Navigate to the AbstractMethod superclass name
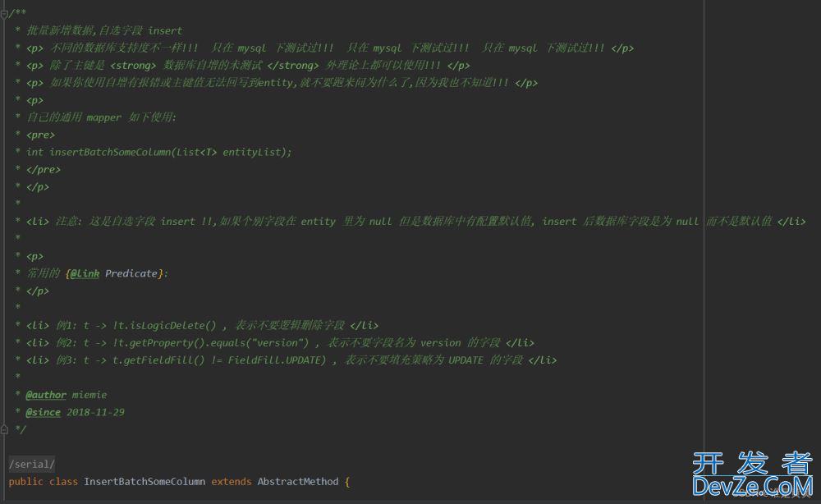Viewport: 821px width, 504px height. click(x=298, y=482)
